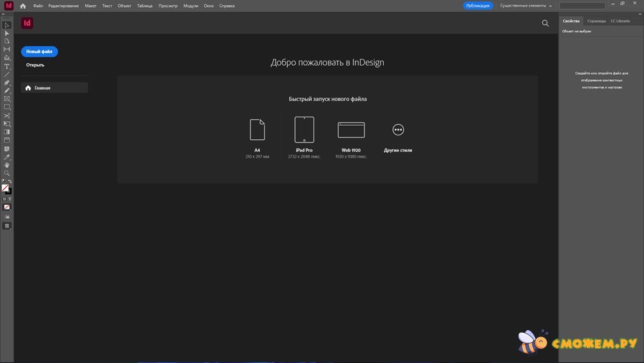Choose the Rectangle Frame tool
644x363 pixels.
click(7, 99)
